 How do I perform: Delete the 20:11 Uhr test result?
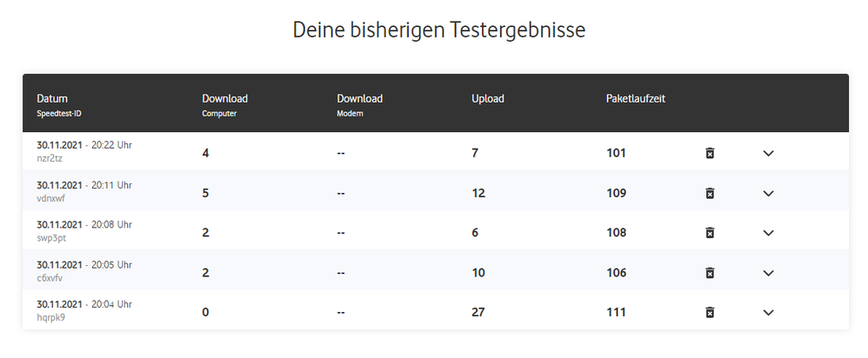pyautogui.click(x=710, y=193)
